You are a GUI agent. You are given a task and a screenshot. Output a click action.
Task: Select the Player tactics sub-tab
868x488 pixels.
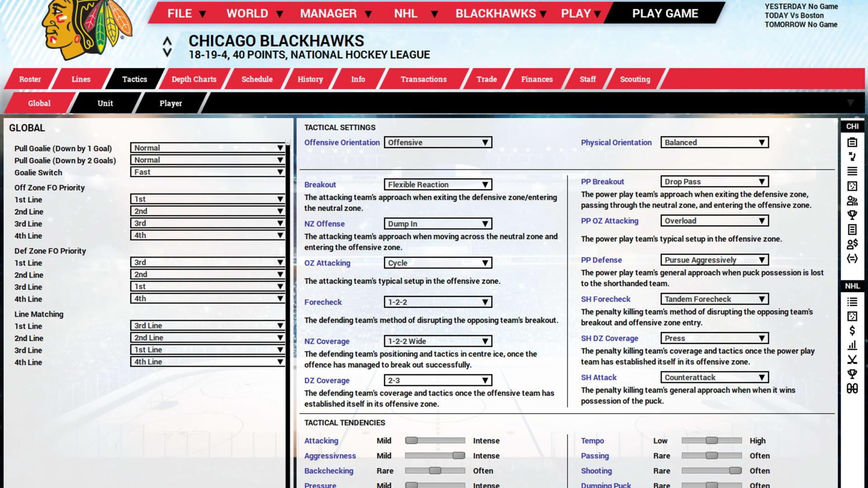pyautogui.click(x=170, y=103)
